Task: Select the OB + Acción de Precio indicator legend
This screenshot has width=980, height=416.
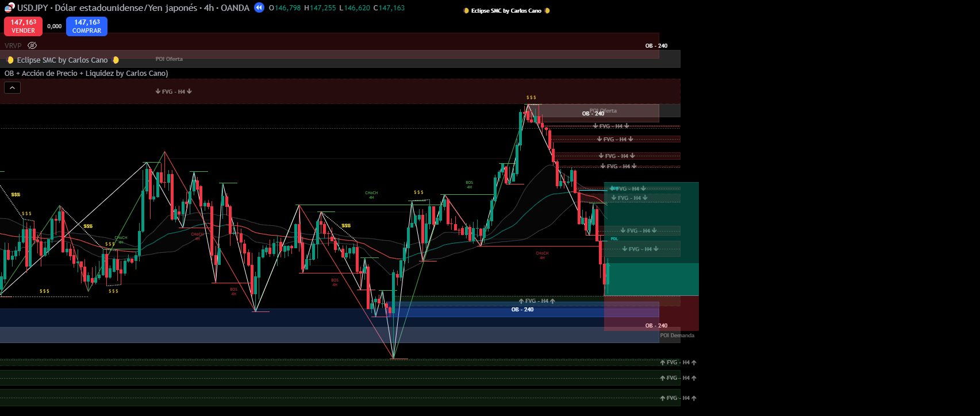Action: pos(86,73)
